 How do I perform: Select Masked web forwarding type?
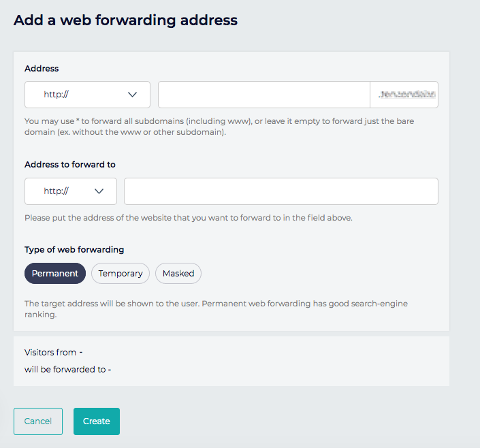tap(178, 273)
